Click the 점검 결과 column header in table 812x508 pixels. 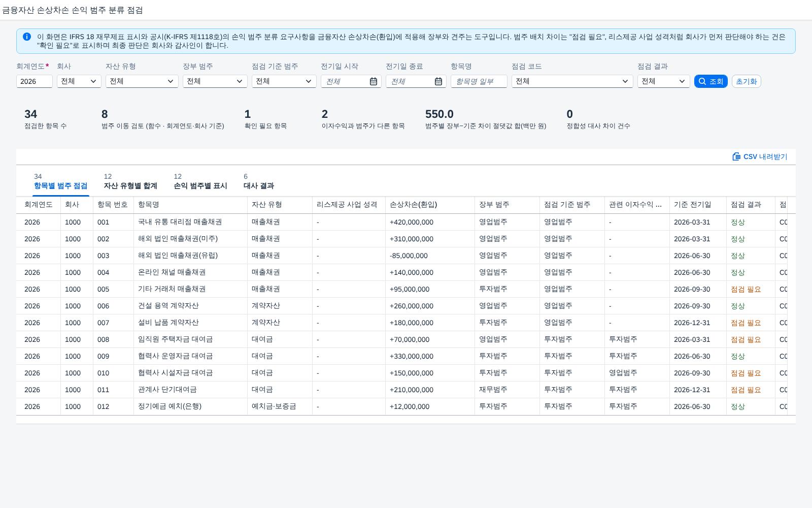coord(751,205)
